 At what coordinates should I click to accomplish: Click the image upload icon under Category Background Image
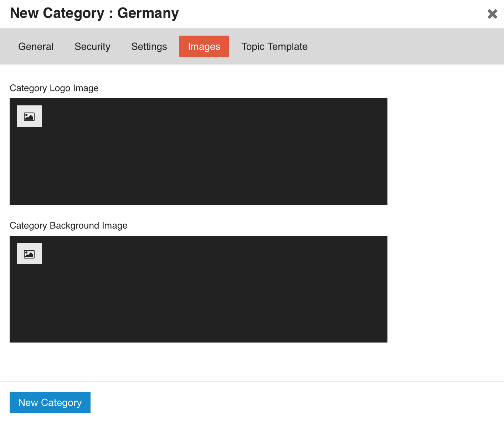pyautogui.click(x=29, y=254)
